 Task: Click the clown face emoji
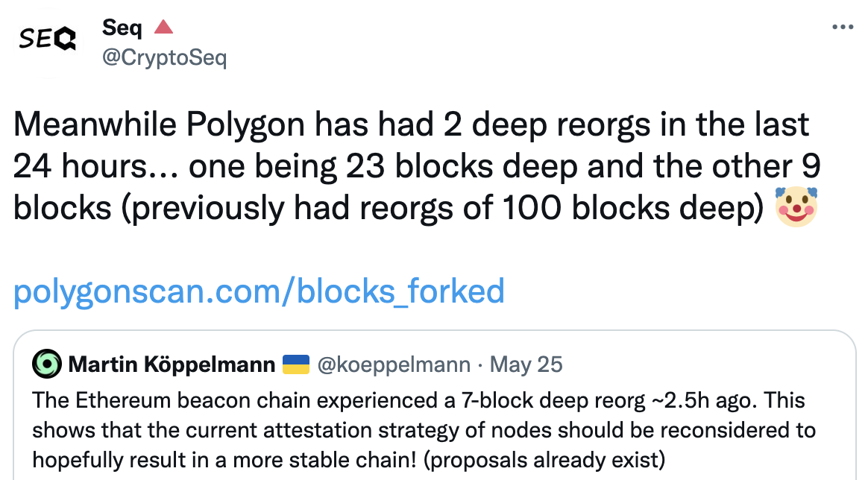point(797,208)
